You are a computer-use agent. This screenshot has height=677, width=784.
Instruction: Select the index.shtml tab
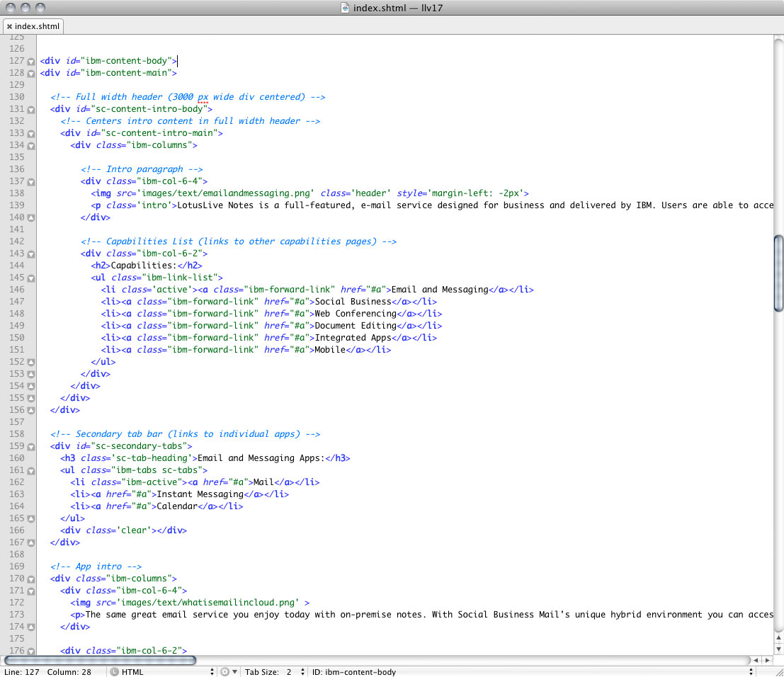pos(37,26)
